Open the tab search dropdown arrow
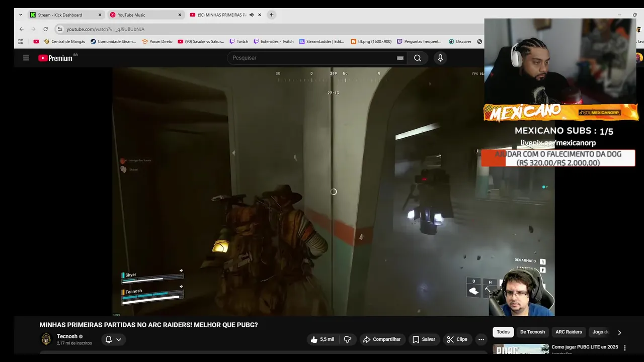Viewport: 644px width, 362px height. pyautogui.click(x=21, y=15)
